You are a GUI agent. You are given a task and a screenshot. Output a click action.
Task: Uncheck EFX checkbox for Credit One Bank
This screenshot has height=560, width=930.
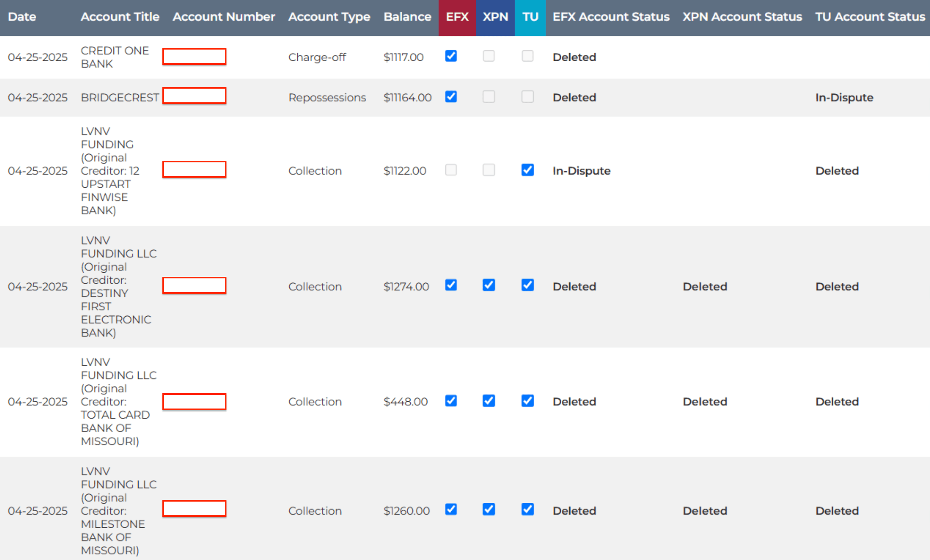coord(451,56)
